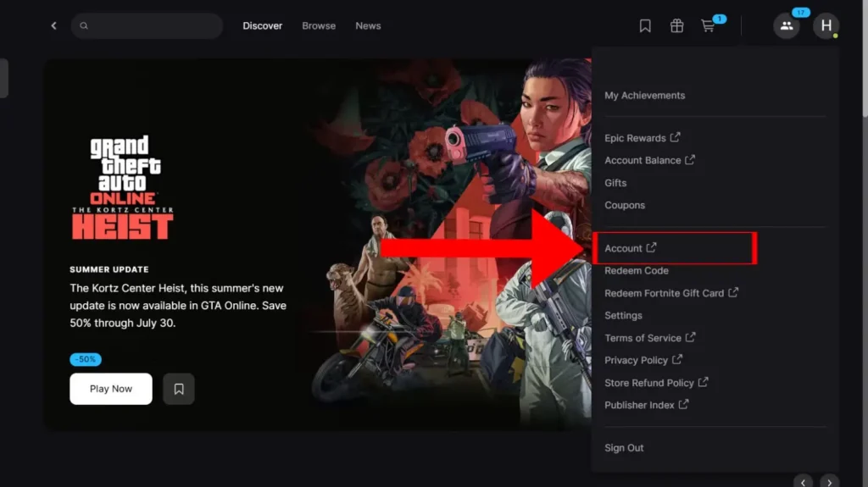Click the search magnifier icon
The height and width of the screenshot is (487, 868).
click(84, 25)
